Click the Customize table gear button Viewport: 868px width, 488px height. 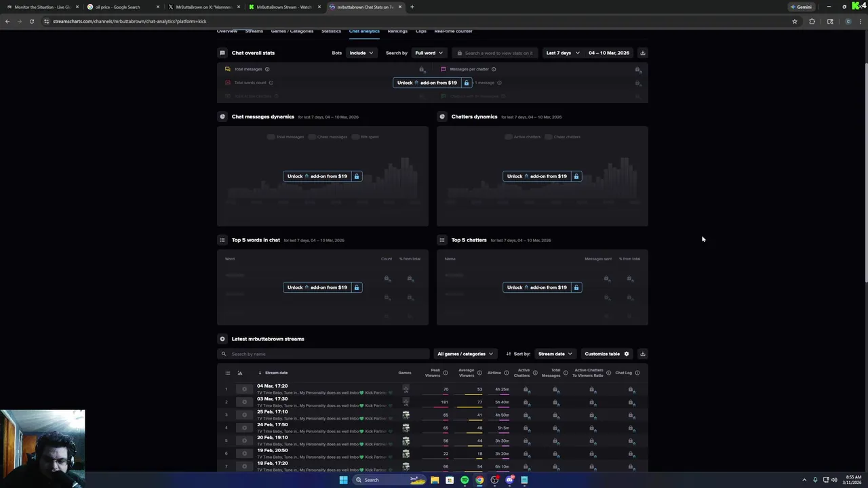click(607, 354)
